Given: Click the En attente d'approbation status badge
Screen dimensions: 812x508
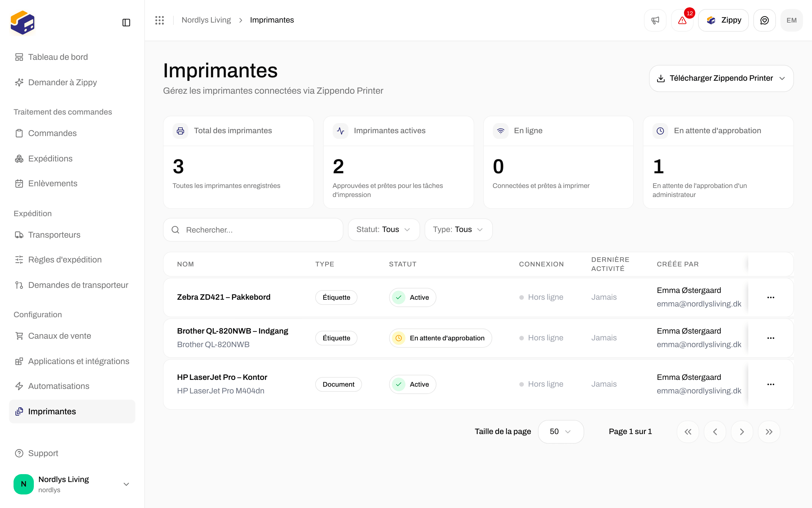Looking at the screenshot, I should coord(440,338).
